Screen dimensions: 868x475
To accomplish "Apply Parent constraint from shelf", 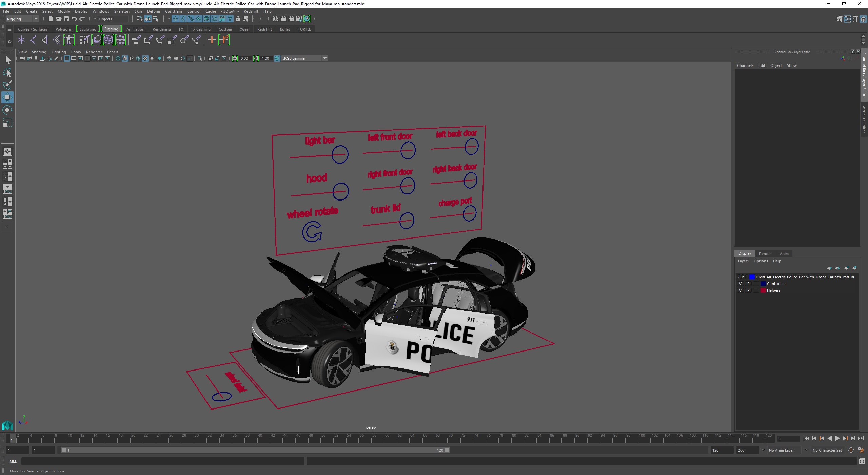I will [136, 40].
